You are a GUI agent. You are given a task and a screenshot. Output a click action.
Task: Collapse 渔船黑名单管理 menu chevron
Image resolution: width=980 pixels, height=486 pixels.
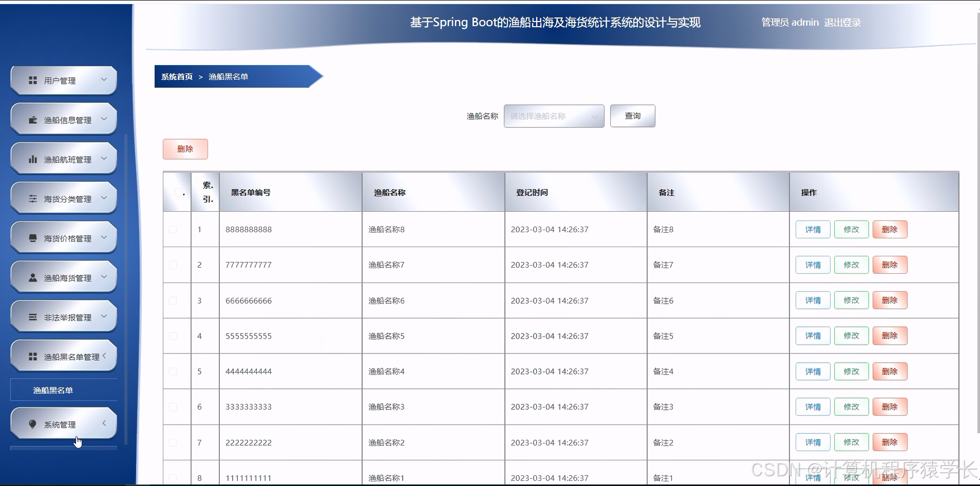pyautogui.click(x=104, y=356)
